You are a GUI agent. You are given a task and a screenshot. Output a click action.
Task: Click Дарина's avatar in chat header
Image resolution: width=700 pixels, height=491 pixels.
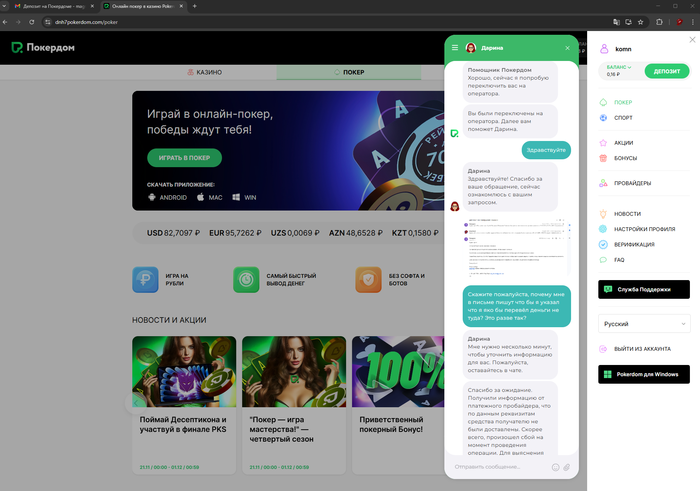coord(471,48)
